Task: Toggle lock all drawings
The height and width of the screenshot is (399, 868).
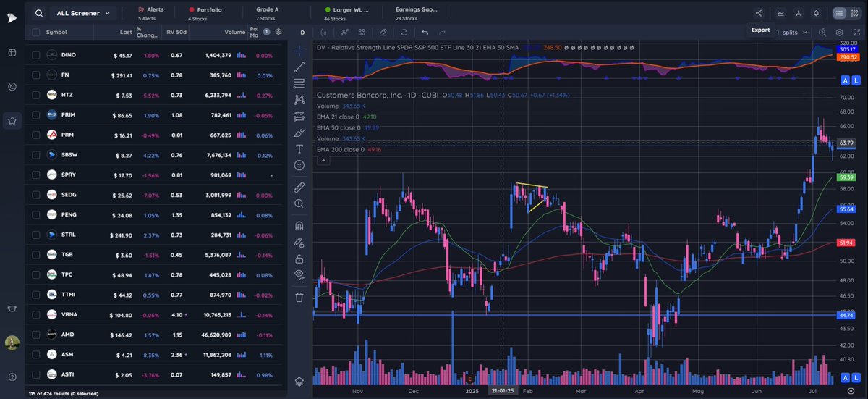Action: [x=299, y=258]
